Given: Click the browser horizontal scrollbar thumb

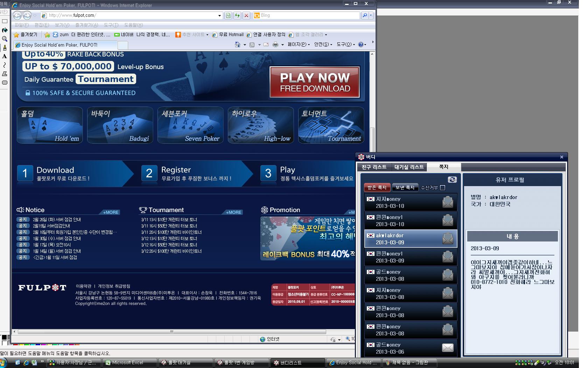Looking at the screenshot, I should click(x=172, y=332).
